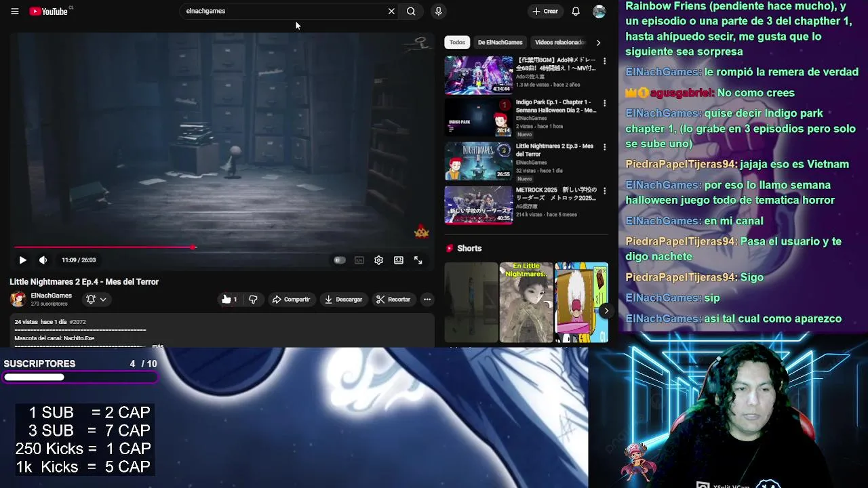Click the Little Nightmares 2 Ep.4 title
868x488 pixels.
pyautogui.click(x=84, y=282)
